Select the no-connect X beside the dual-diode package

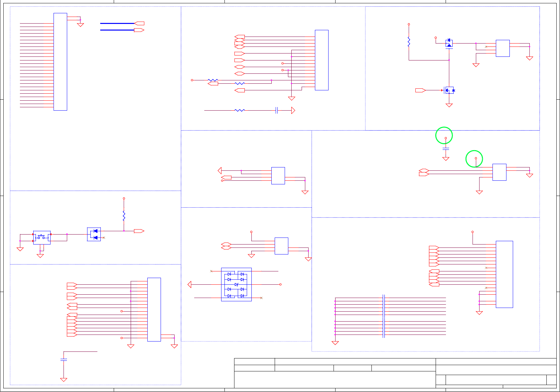(104, 238)
